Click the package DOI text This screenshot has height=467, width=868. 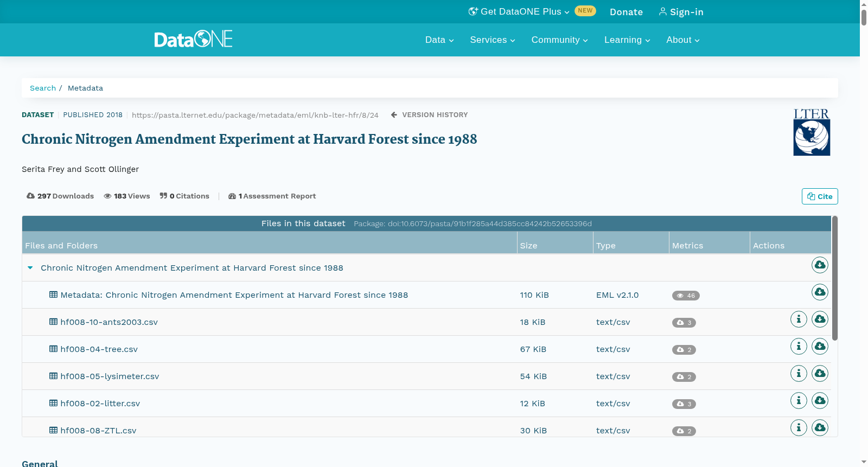[473, 223]
